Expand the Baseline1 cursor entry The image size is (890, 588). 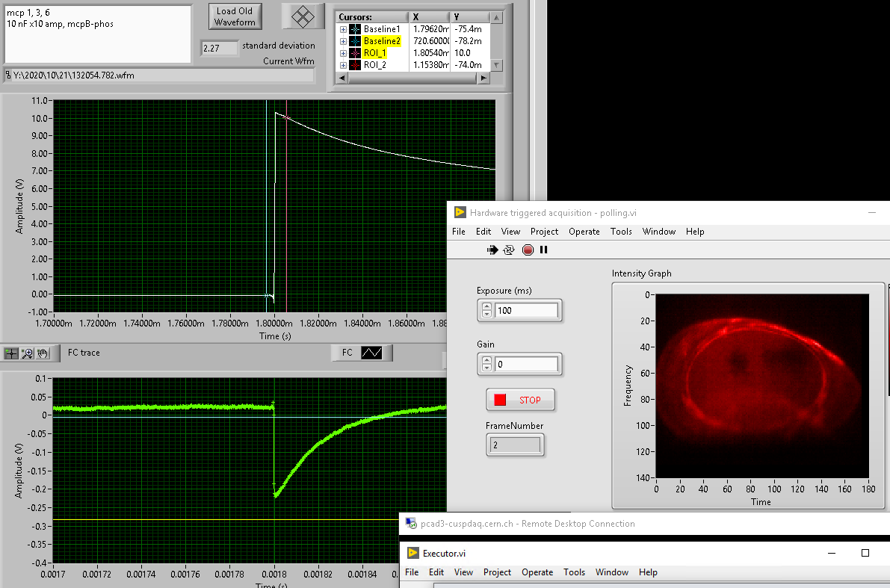[343, 29]
